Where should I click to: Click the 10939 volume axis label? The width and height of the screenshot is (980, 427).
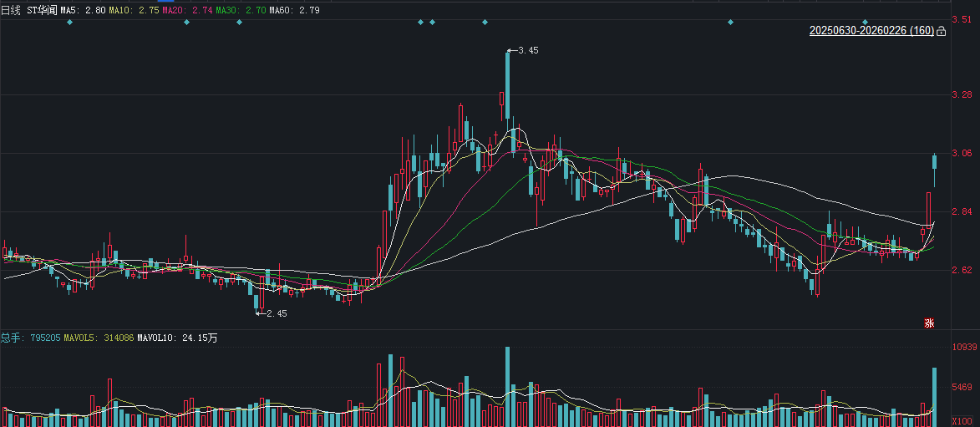click(x=963, y=347)
